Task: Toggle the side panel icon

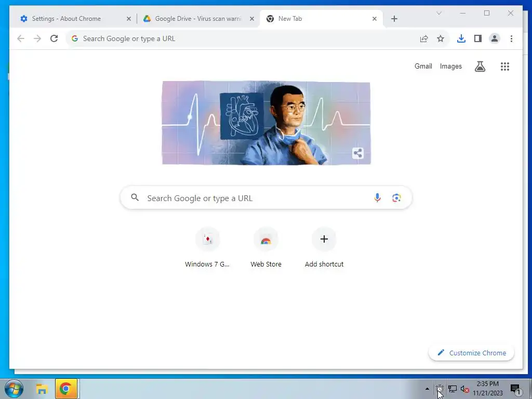Action: coord(478,38)
